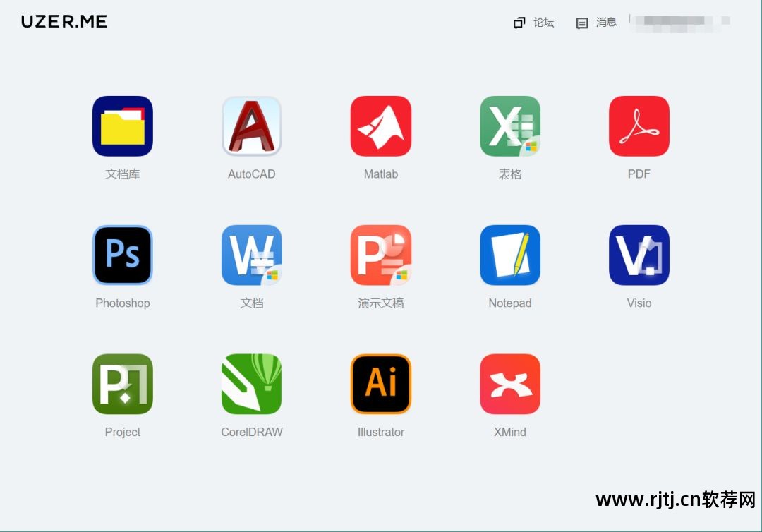The image size is (762, 532).
Task: Click the XMind text label
Action: [x=510, y=432]
